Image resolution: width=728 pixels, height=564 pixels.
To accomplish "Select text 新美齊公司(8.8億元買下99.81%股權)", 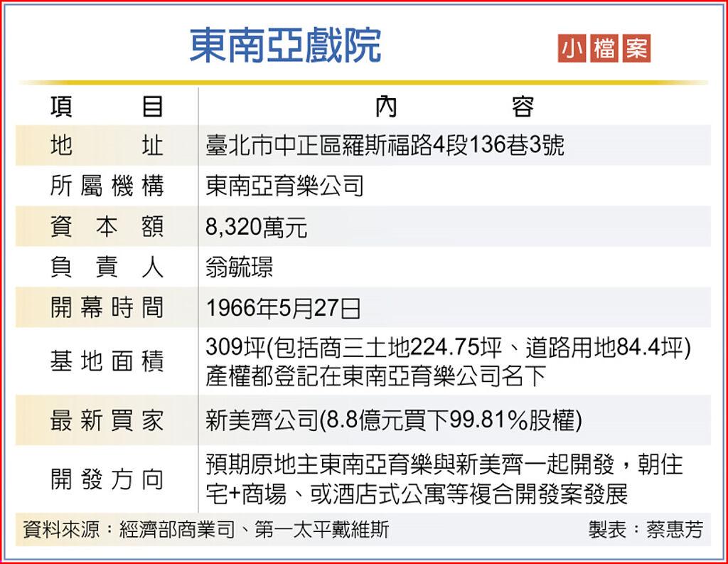I will (x=394, y=420).
